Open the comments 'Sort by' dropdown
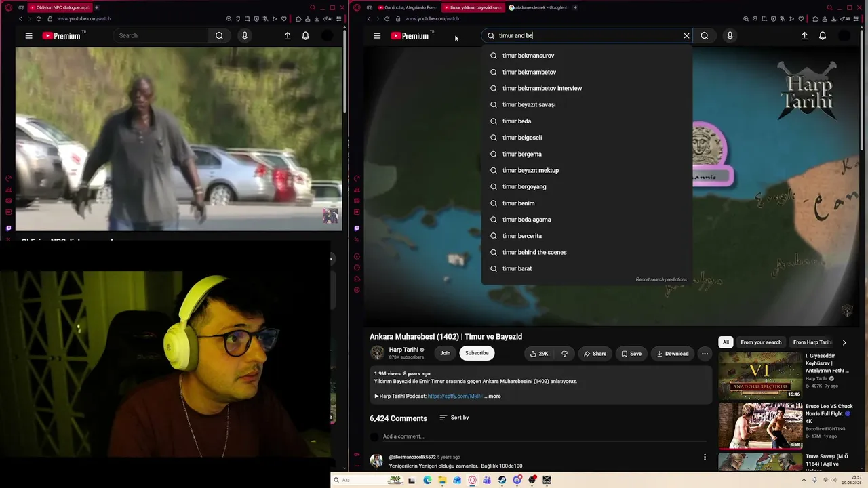868x488 pixels. (454, 418)
